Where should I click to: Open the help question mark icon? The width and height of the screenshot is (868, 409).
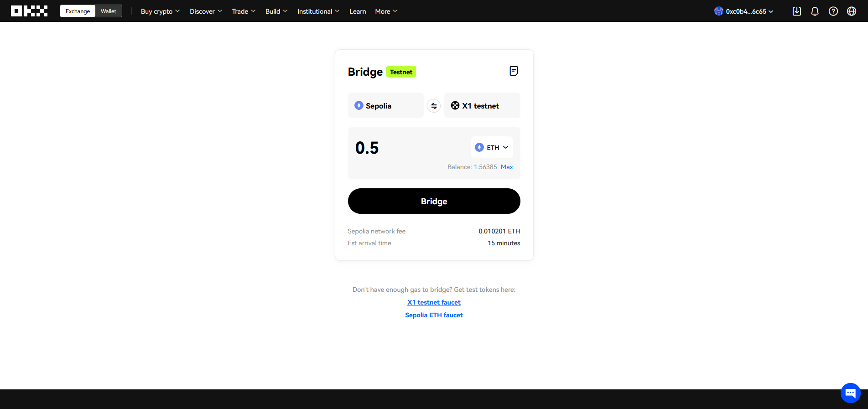click(833, 11)
